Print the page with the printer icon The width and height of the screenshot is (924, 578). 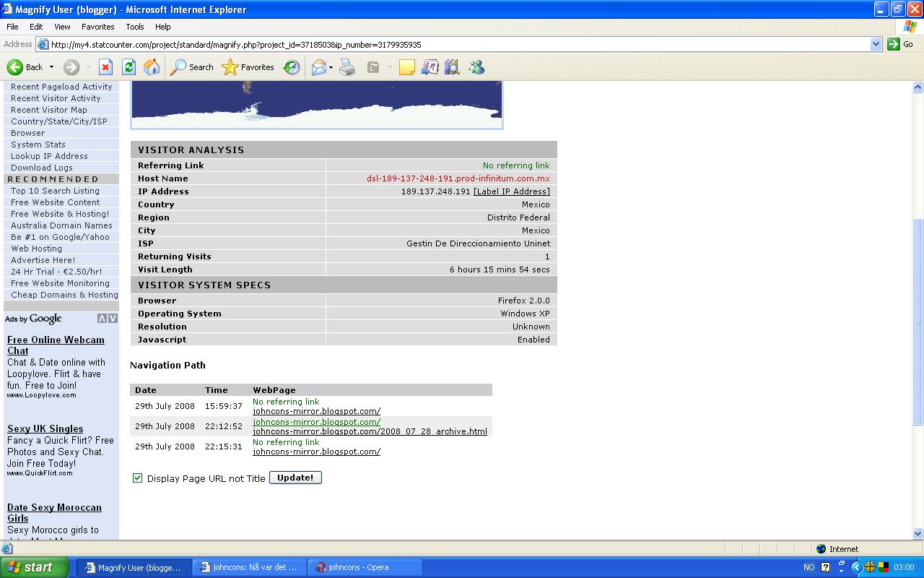(347, 67)
